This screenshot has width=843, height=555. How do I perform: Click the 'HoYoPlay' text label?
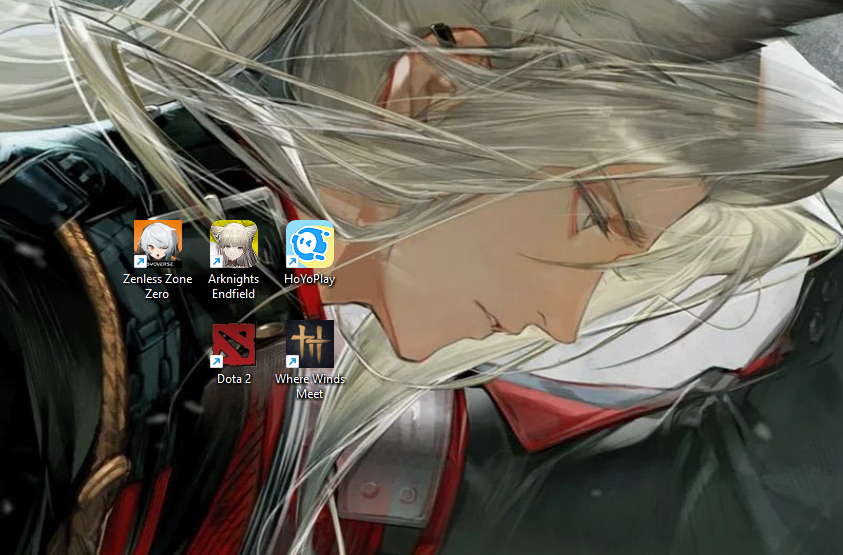[x=310, y=280]
